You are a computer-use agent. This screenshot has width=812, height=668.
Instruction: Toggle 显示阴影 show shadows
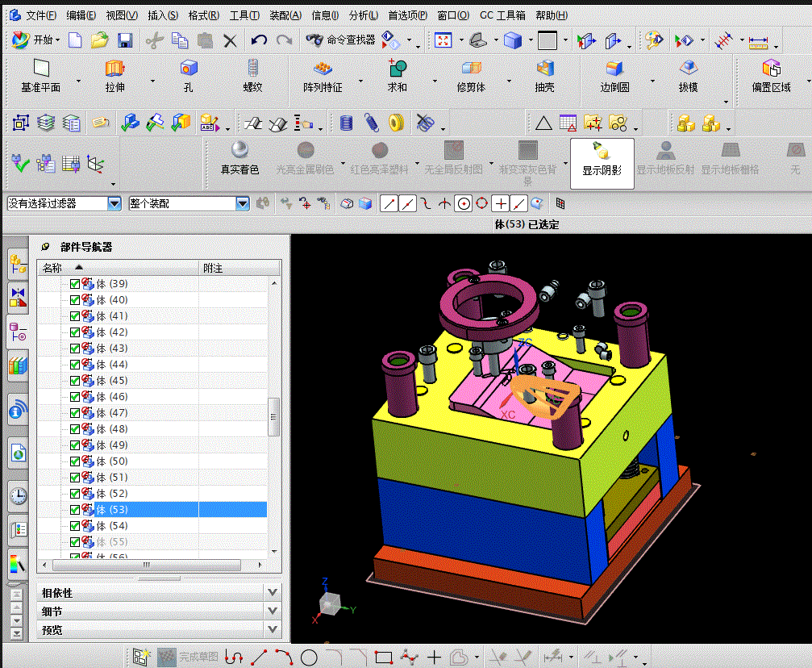click(602, 163)
